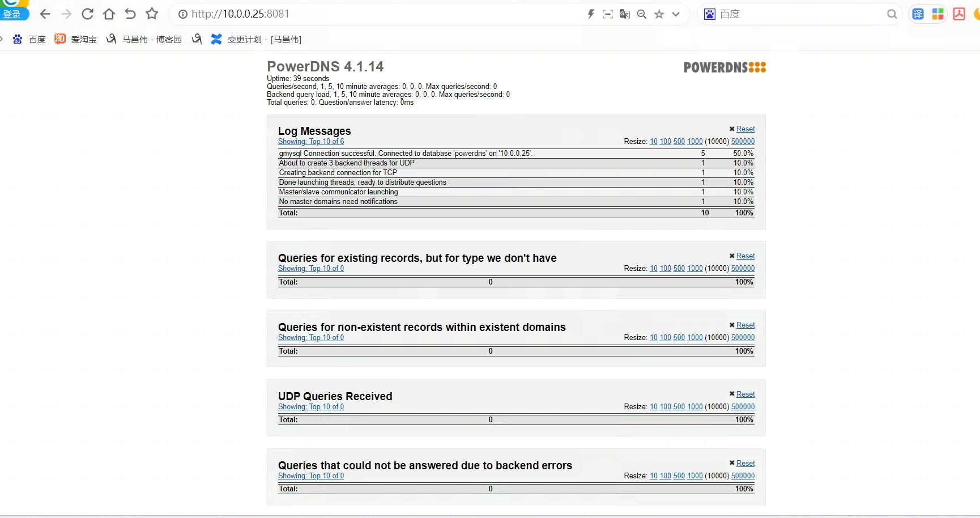Run search with the magnifier button
Viewport: 980px width, 518px height.
(892, 14)
